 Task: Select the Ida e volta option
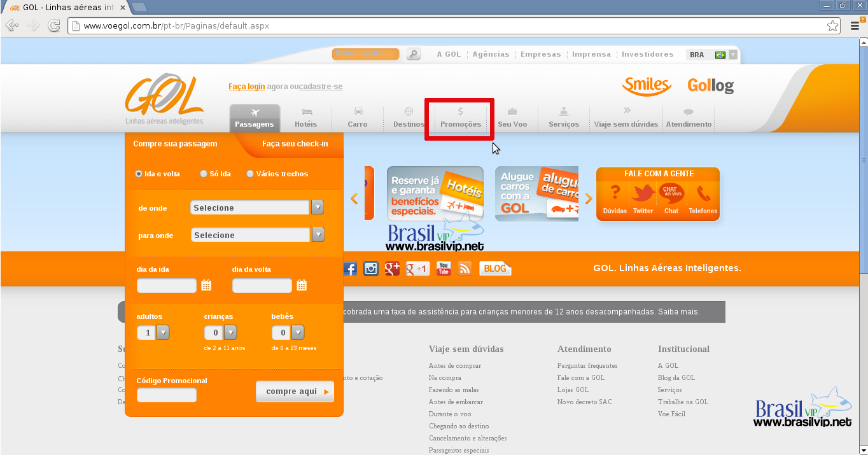(139, 174)
